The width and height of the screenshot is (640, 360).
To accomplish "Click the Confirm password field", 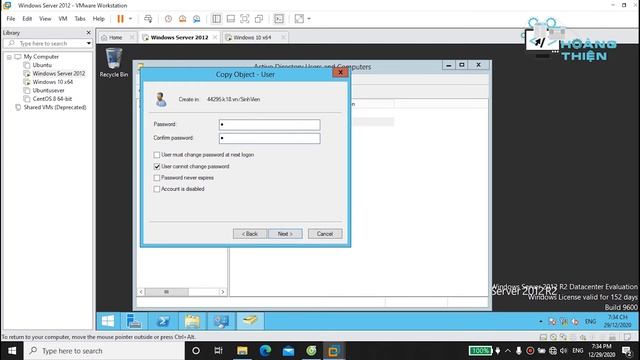I will click(269, 138).
